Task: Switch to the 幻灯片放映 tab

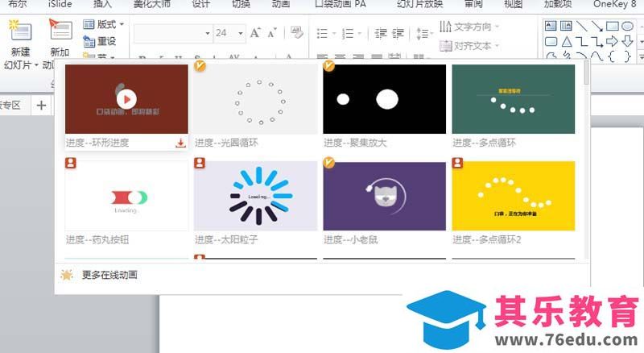Action: point(419,4)
